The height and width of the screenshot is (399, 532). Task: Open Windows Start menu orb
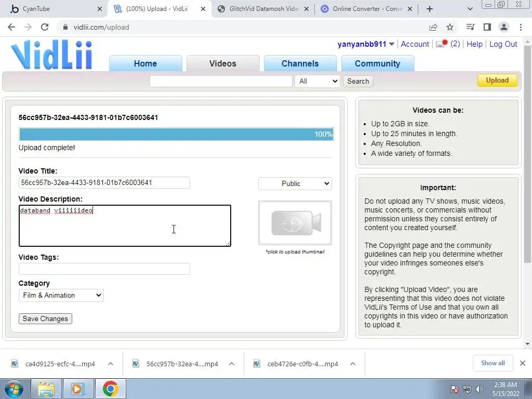point(14,389)
